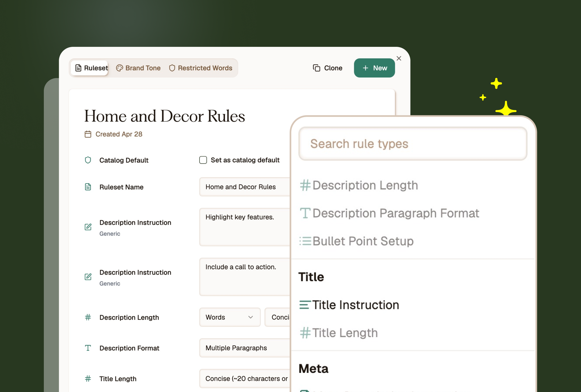The image size is (581, 392).
Task: Enable Set as catalog default checkbox
Action: 203,160
